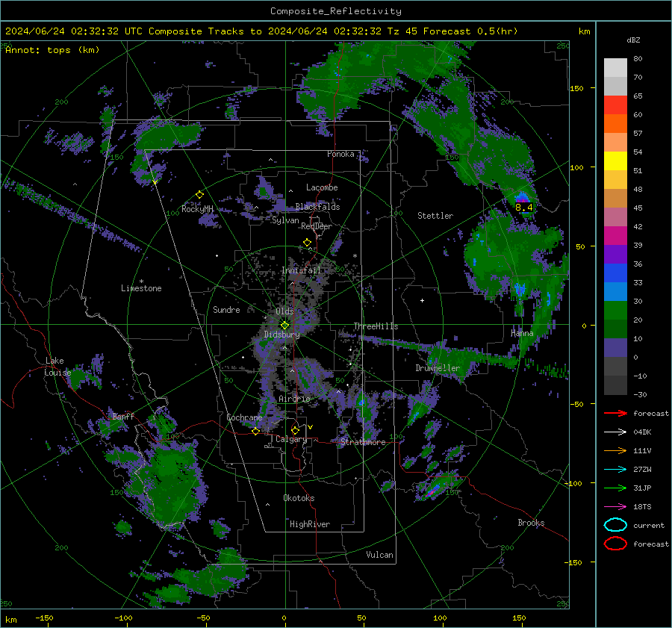
Task: Click the red forecast arrow in legend
Action: [x=615, y=413]
